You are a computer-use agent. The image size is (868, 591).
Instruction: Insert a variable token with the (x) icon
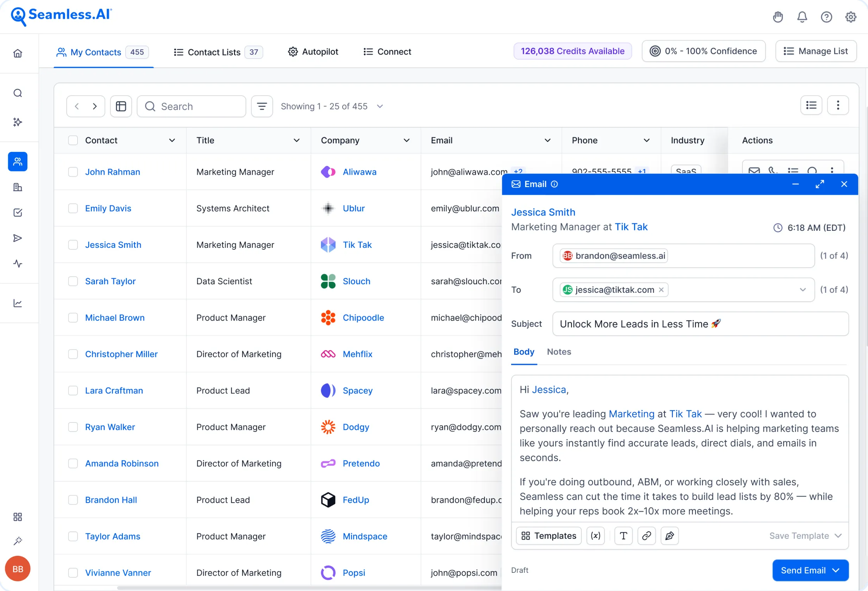pos(595,536)
